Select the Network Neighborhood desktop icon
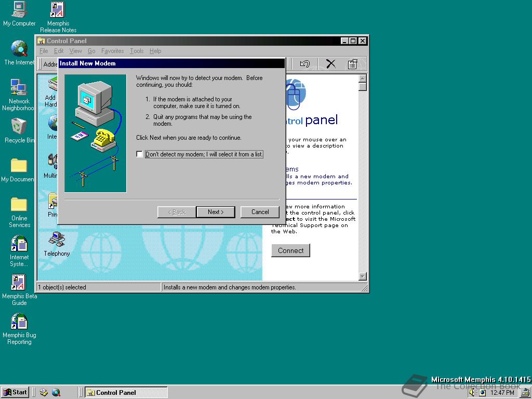The width and height of the screenshot is (532, 399). pos(18,95)
